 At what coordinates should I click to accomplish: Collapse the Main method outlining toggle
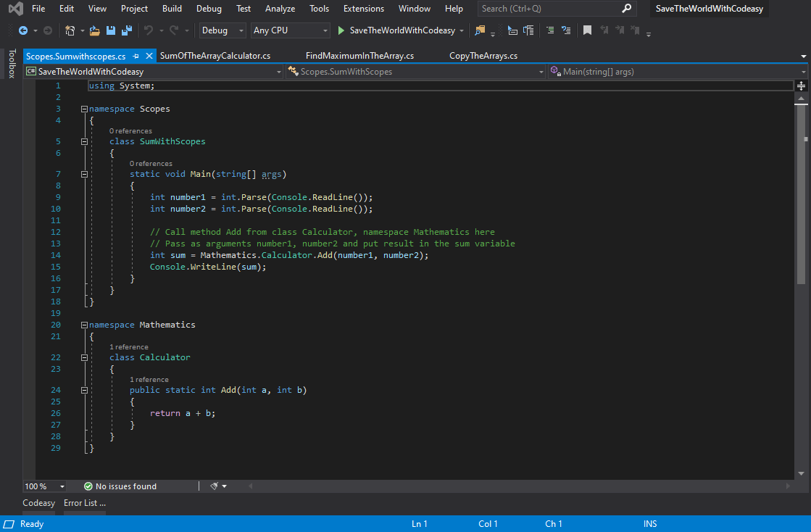85,174
